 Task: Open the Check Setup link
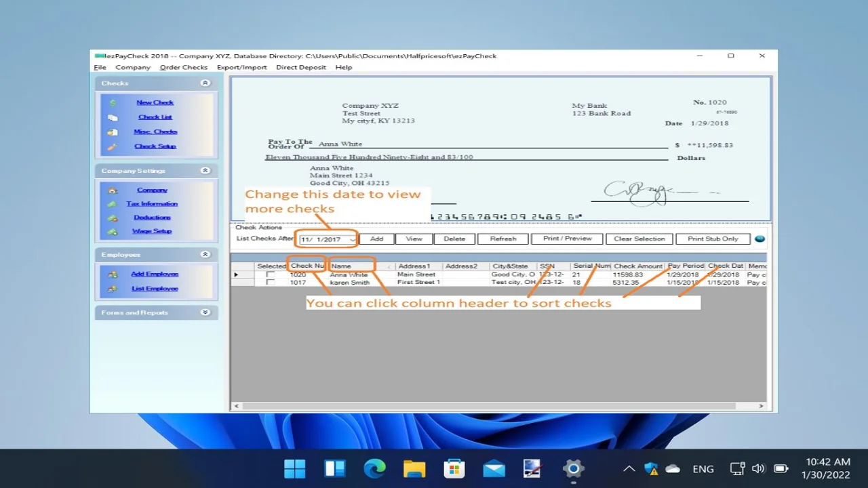click(x=155, y=146)
